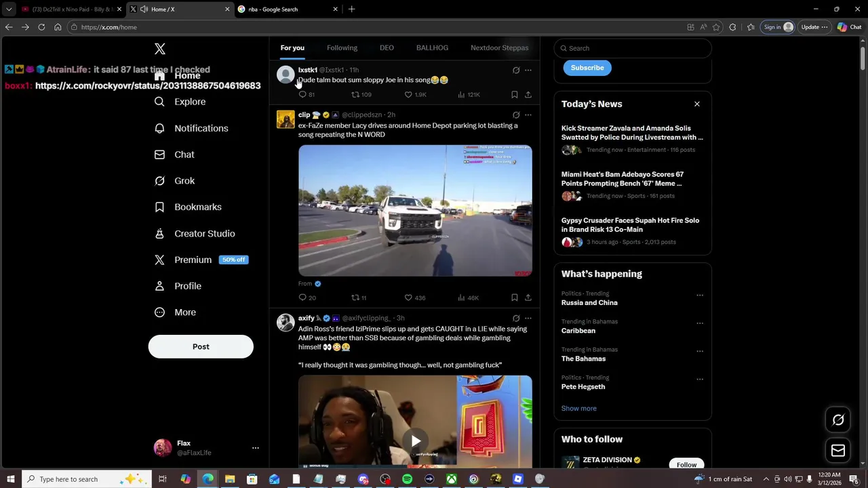Open Premium 50% off sidebar item
Viewport: 868px width, 488px height.
pyautogui.click(x=201, y=260)
